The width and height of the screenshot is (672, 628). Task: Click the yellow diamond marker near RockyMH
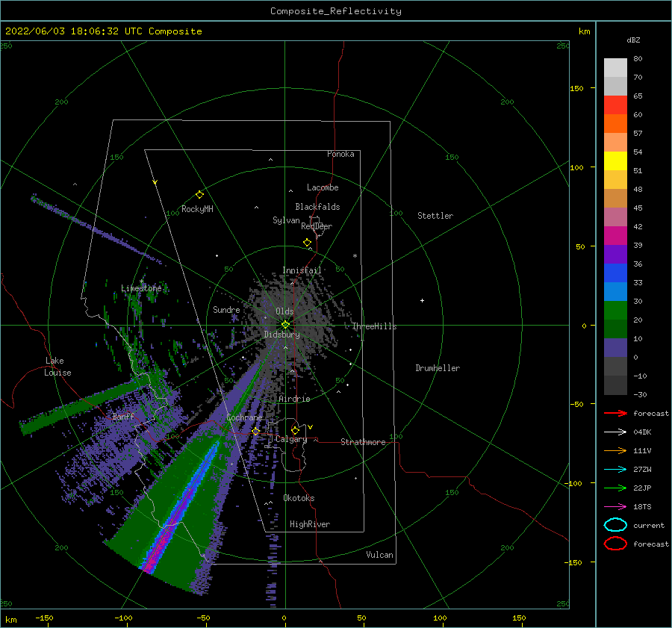point(199,195)
